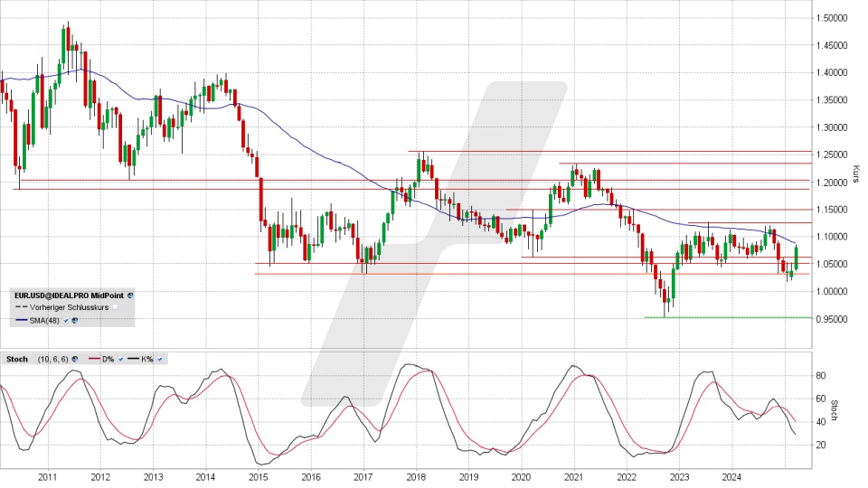Click the 1.00000 price axis label
Viewport: 868px width, 488px height.
tap(832, 292)
